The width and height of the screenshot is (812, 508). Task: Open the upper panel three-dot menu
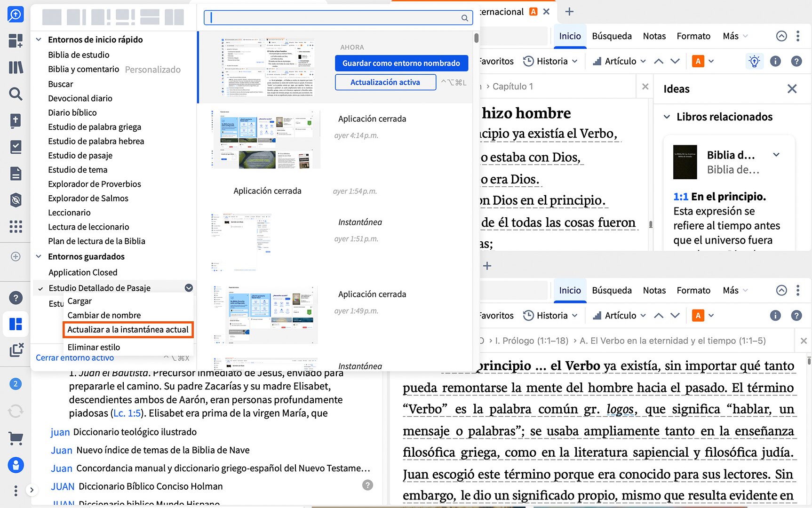coord(798,36)
